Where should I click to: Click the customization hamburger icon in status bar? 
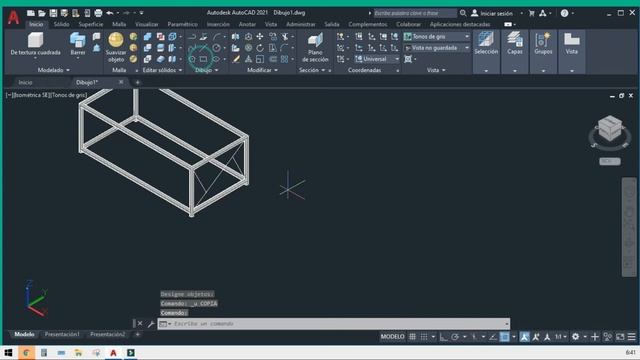[x=632, y=337]
